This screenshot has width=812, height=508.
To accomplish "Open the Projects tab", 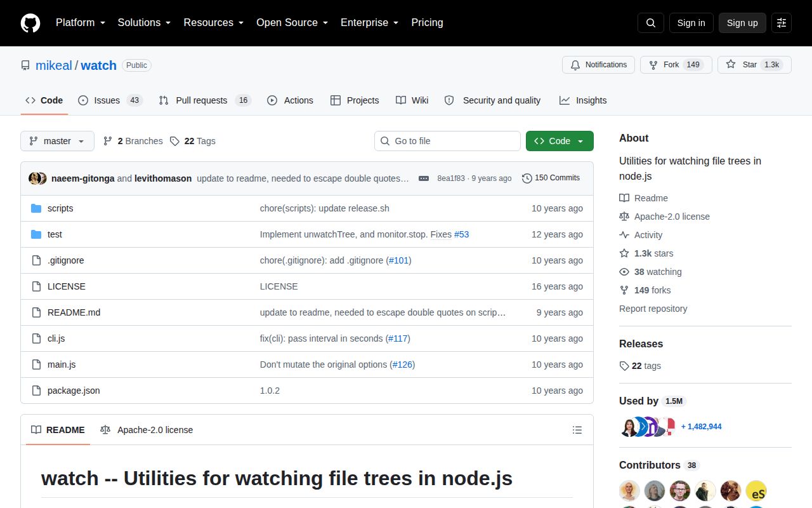I will point(355,100).
